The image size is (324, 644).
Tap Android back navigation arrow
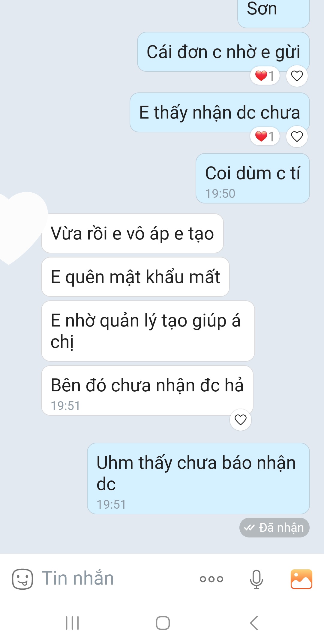(254, 623)
